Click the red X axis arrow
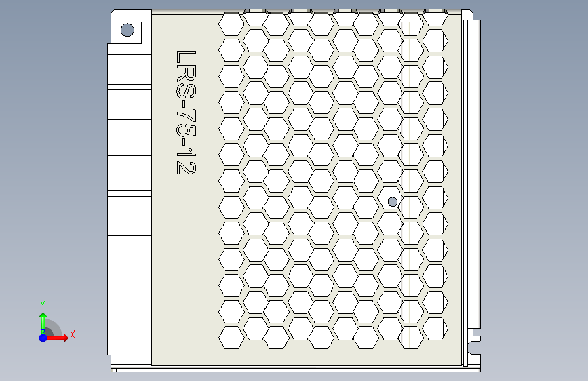Screen dimensions: 588x381 pyautogui.click(x=56, y=338)
